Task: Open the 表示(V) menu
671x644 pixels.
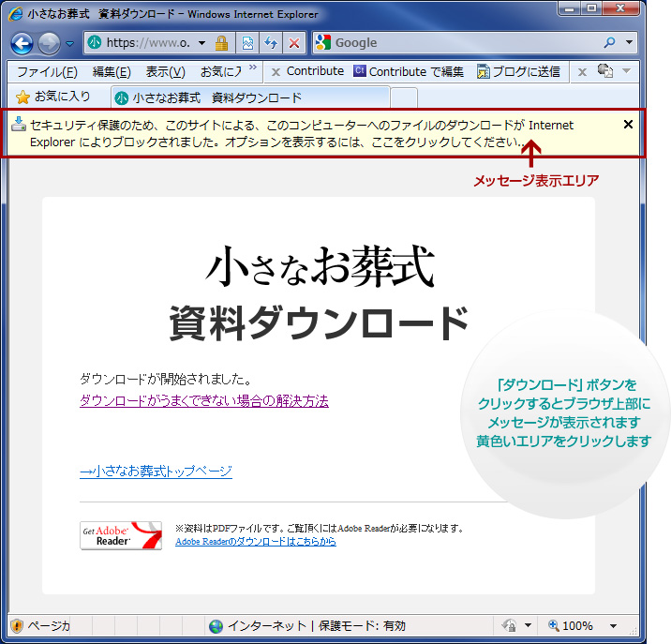Action: coord(165,72)
